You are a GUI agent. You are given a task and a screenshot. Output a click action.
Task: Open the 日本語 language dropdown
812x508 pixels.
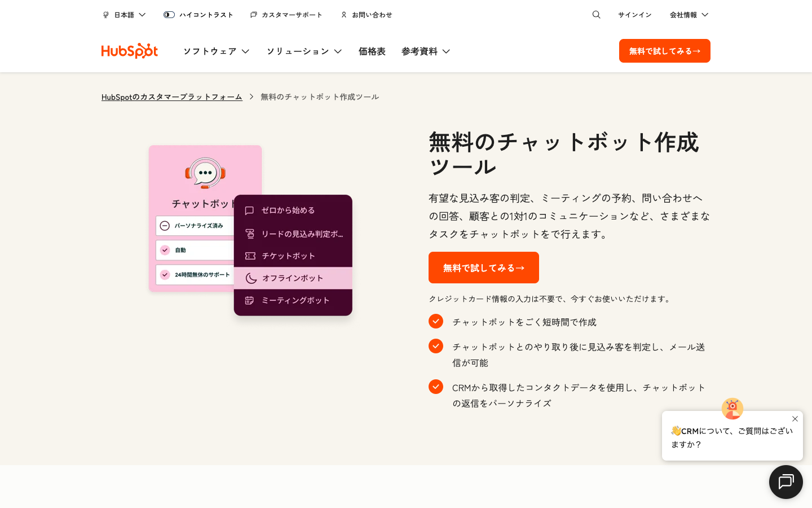123,15
